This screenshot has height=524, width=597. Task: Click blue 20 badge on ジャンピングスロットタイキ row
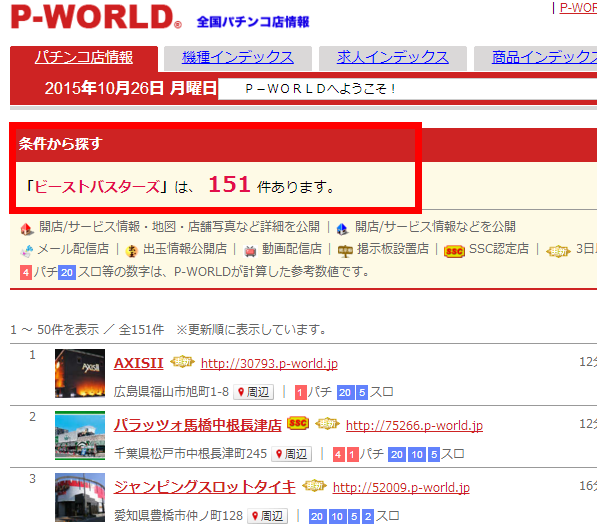[317, 517]
